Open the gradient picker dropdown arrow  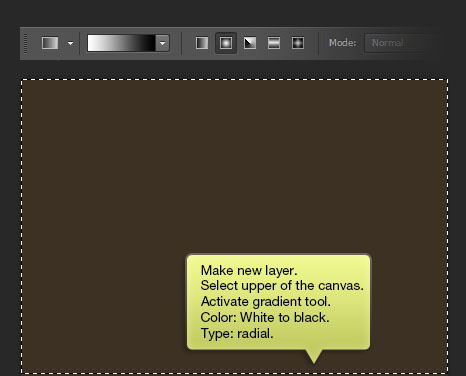(x=163, y=43)
